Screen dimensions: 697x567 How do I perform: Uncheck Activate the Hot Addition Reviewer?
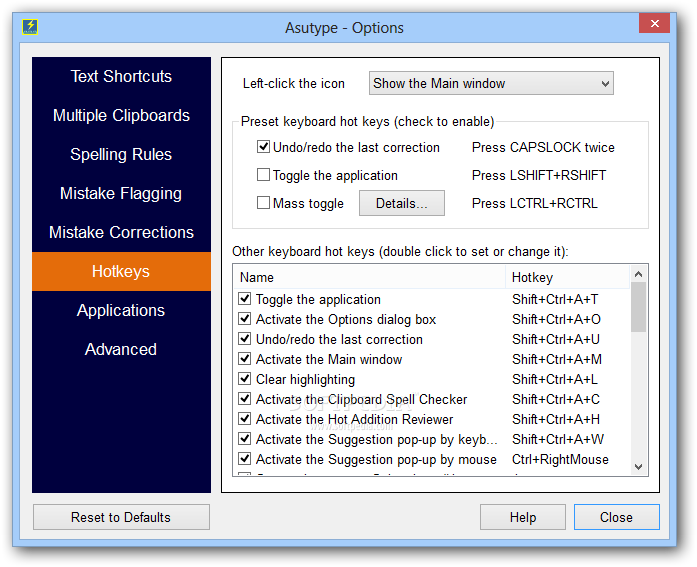coord(244,419)
